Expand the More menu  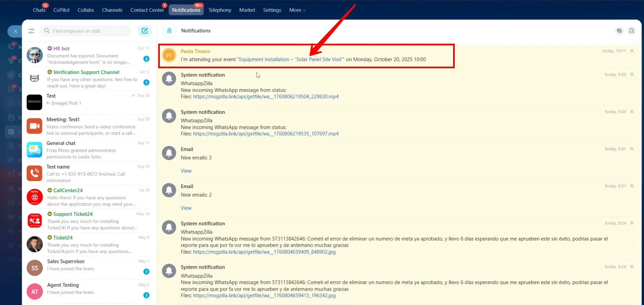pos(297,10)
